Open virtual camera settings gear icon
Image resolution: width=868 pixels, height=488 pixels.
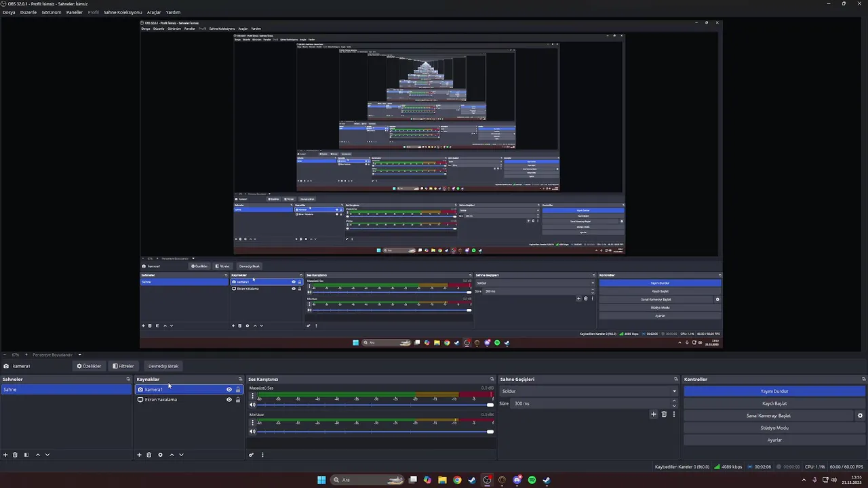[860, 415]
